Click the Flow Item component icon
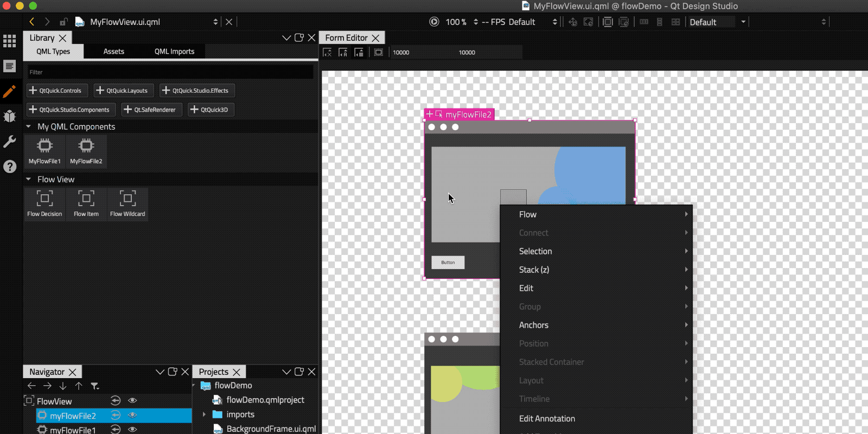 (x=86, y=199)
